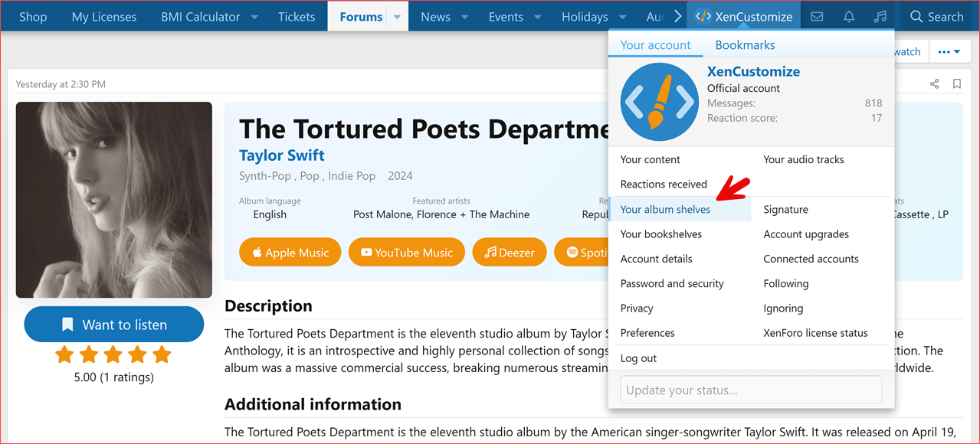The height and width of the screenshot is (444, 980).
Task: Rate the album with the fifth star
Action: 162,354
